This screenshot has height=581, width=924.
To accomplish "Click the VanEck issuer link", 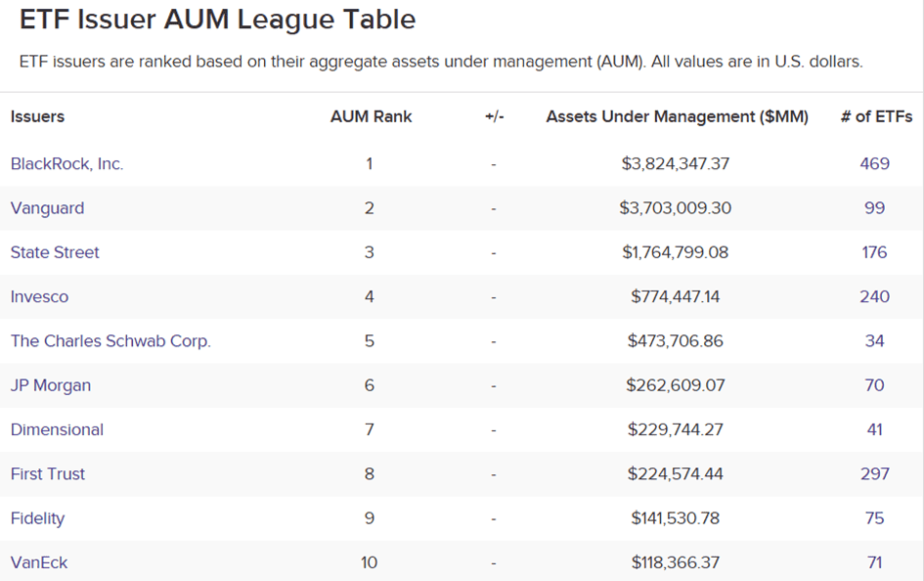I will pos(39,562).
